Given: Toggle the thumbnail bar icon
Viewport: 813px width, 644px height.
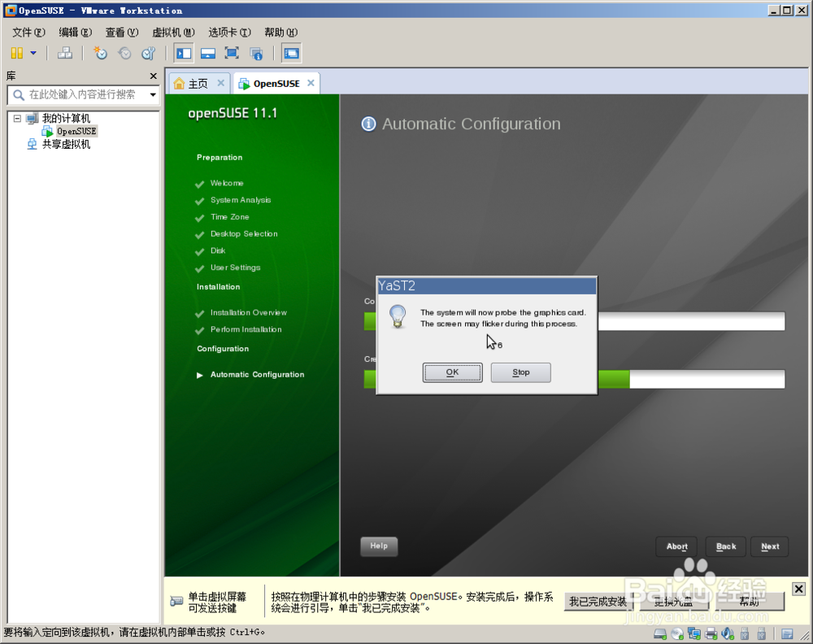Looking at the screenshot, I should (x=208, y=53).
